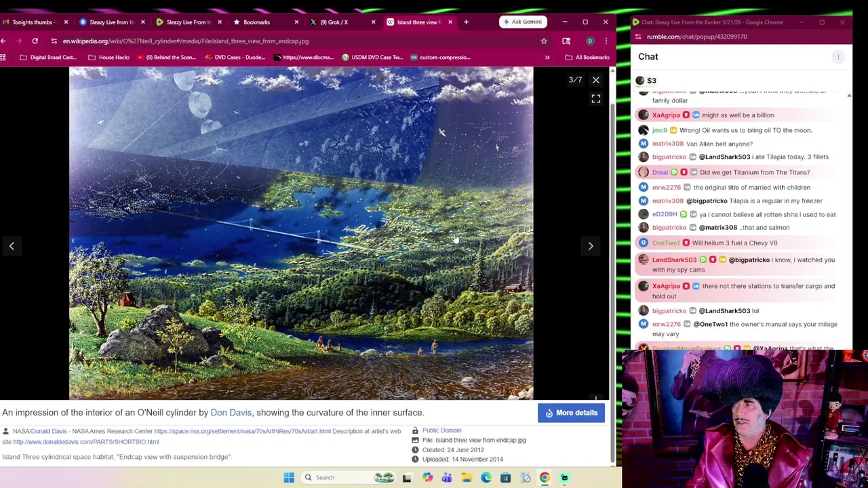868x488 pixels.
Task: Open the donalddavis.com SHORTBIO link
Action: pyautogui.click(x=86, y=442)
